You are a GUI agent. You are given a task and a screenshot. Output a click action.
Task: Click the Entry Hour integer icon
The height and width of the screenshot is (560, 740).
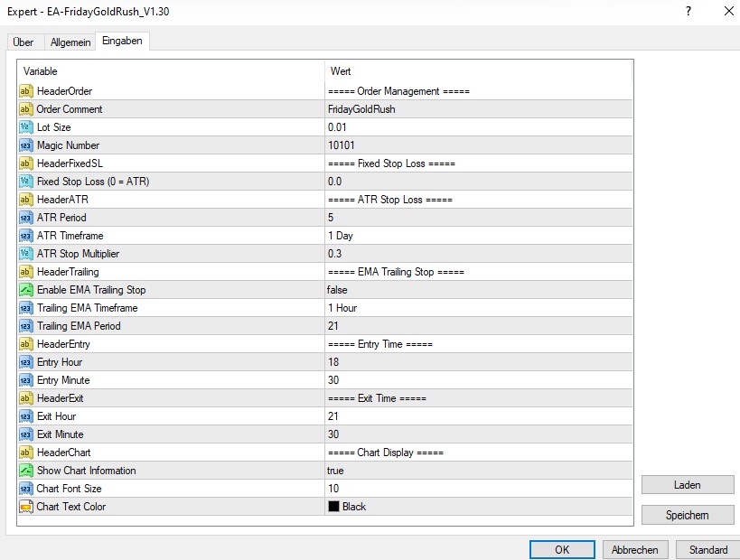click(x=25, y=362)
